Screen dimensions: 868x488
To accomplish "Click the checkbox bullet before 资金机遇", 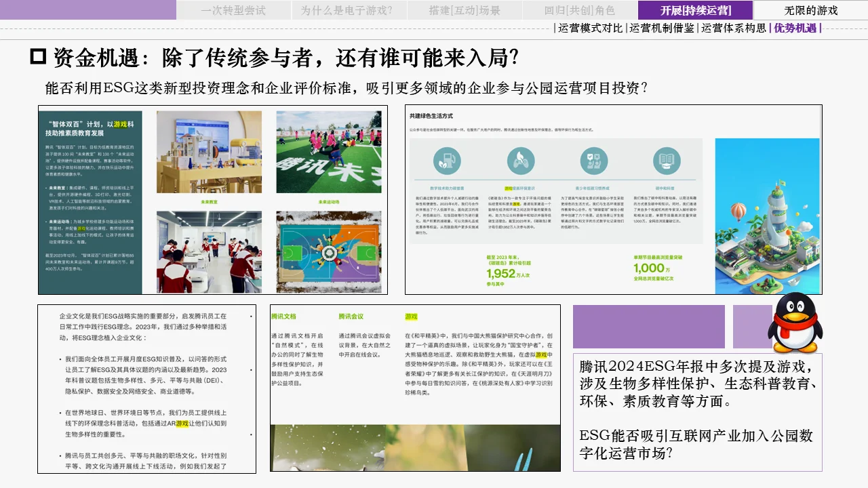I will 38,57.
